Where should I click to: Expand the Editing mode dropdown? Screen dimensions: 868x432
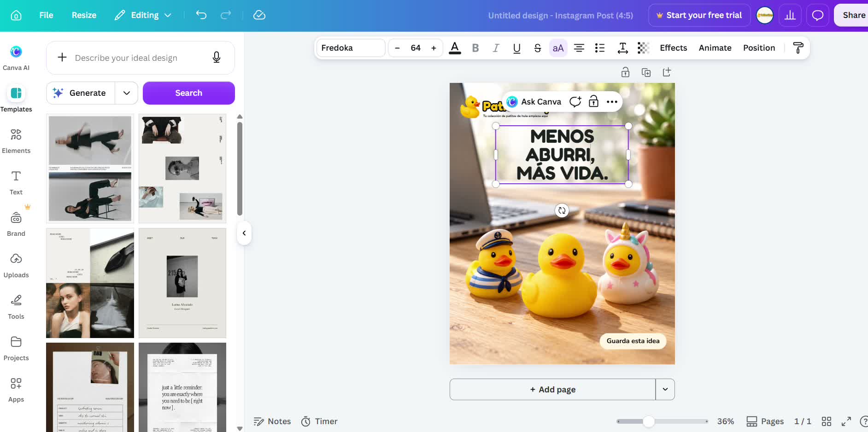point(143,15)
